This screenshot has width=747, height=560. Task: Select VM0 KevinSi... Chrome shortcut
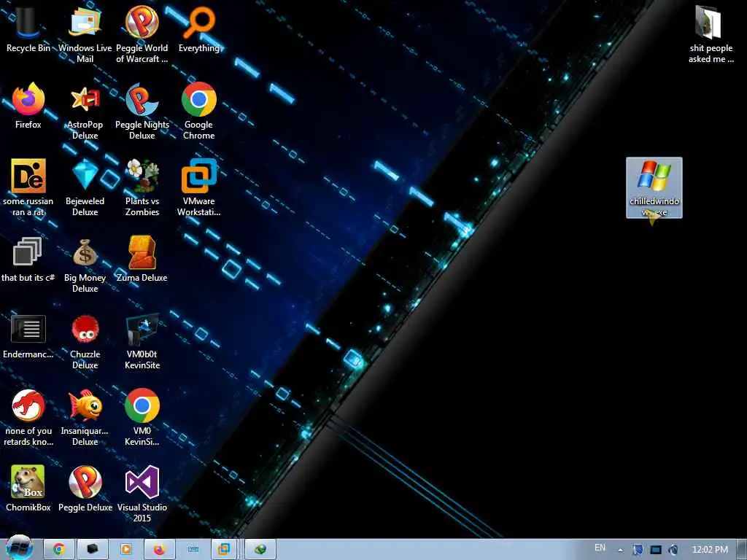coord(142,418)
